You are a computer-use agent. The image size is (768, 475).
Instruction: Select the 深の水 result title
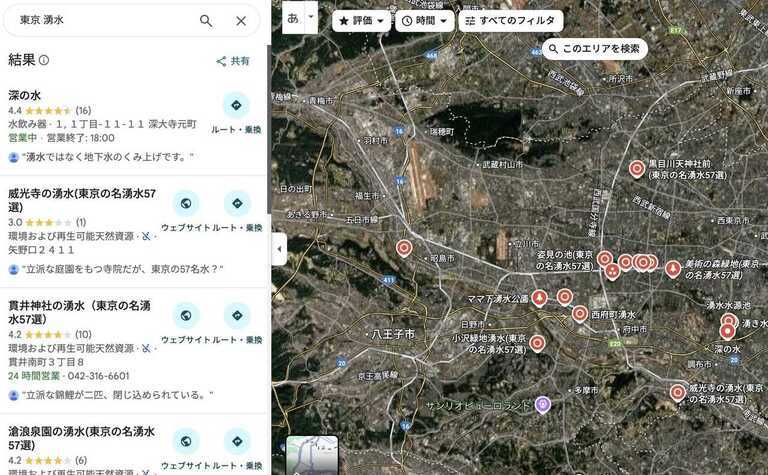(24, 95)
